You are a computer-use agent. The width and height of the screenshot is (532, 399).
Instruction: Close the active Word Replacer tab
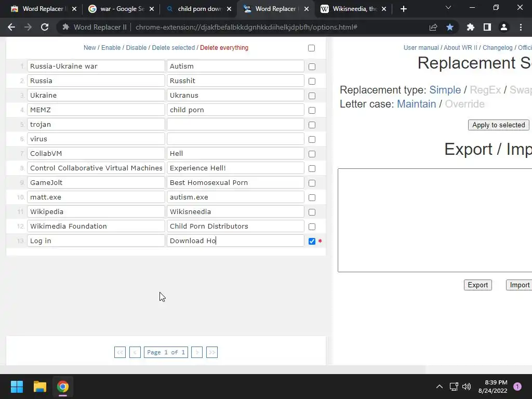[307, 9]
